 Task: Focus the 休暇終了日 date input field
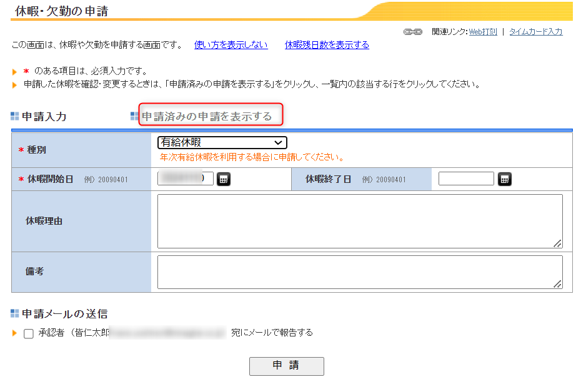466,179
